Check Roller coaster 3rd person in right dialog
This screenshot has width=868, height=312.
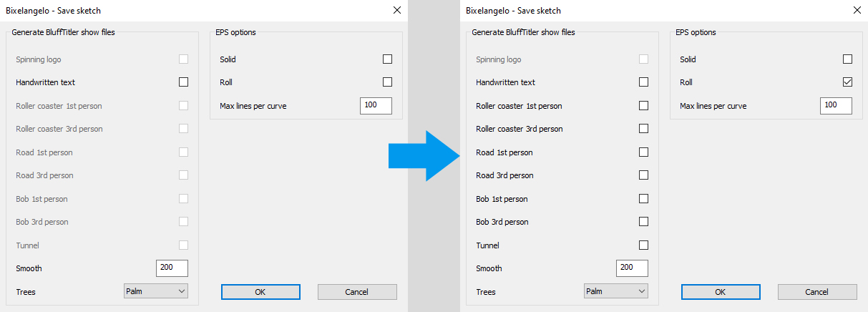coord(643,129)
